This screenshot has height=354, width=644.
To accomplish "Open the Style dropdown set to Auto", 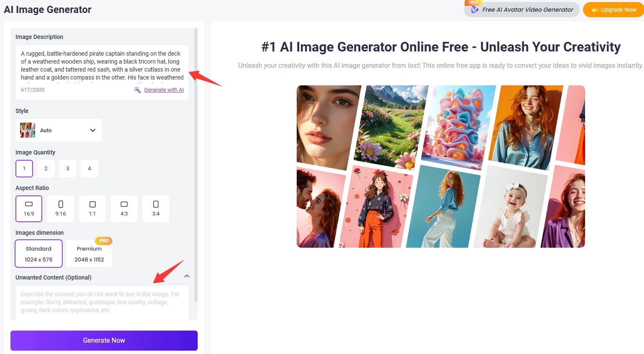I will [x=59, y=130].
